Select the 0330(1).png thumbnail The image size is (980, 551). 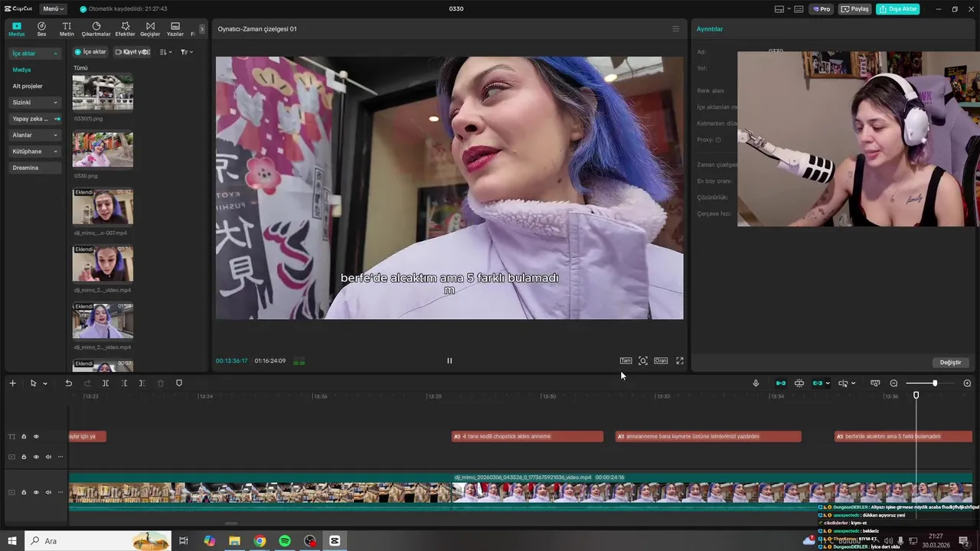(103, 93)
